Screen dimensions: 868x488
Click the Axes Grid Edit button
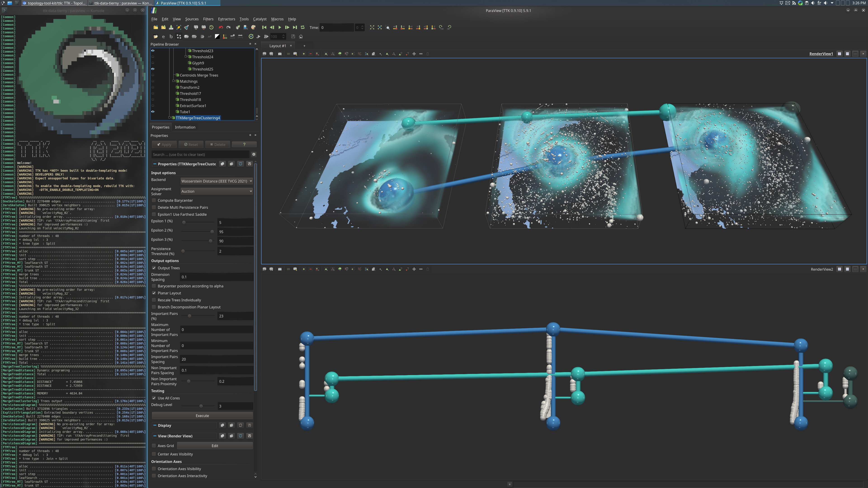215,446
